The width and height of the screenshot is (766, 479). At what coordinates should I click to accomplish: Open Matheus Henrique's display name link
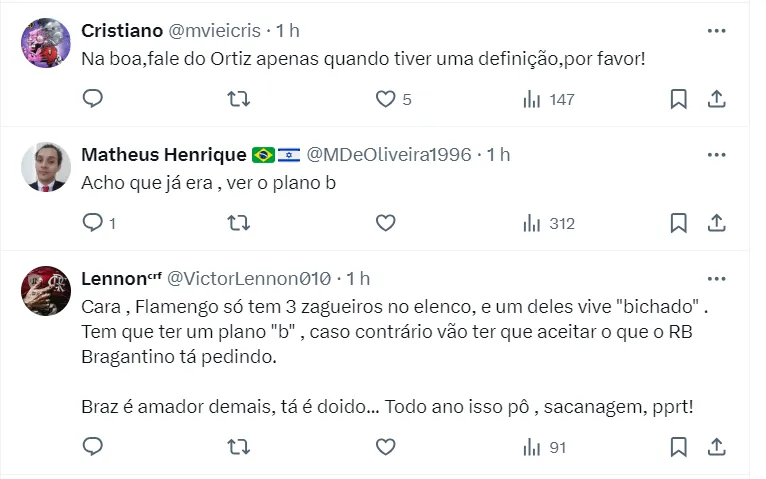tap(163, 155)
